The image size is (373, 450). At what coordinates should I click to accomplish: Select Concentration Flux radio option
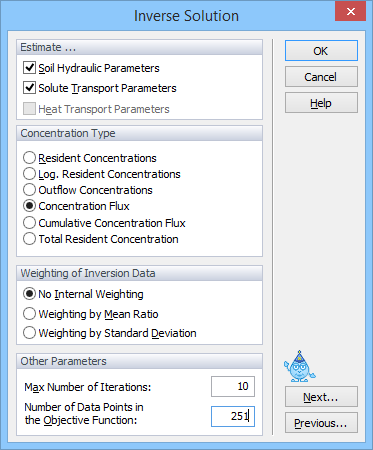pos(29,206)
